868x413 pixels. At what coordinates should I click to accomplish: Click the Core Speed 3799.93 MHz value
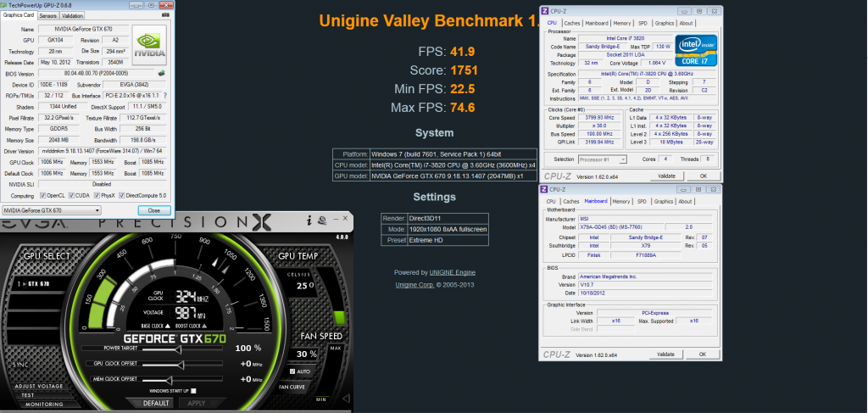600,118
